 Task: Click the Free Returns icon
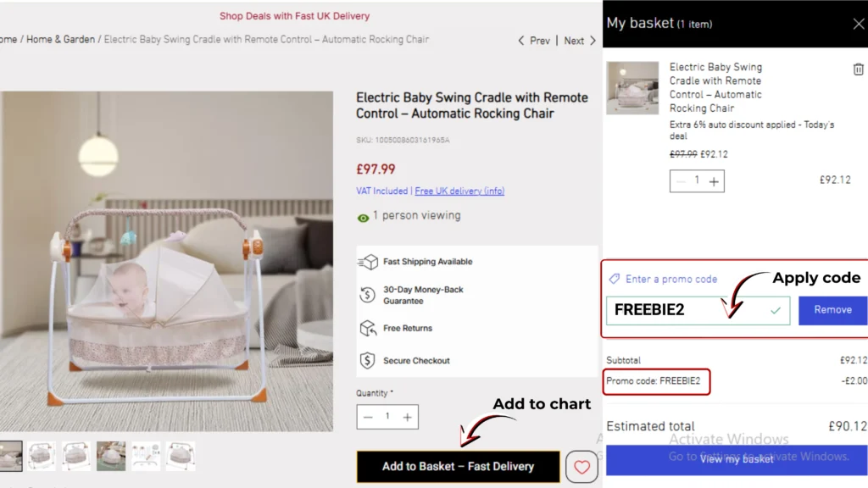point(368,328)
